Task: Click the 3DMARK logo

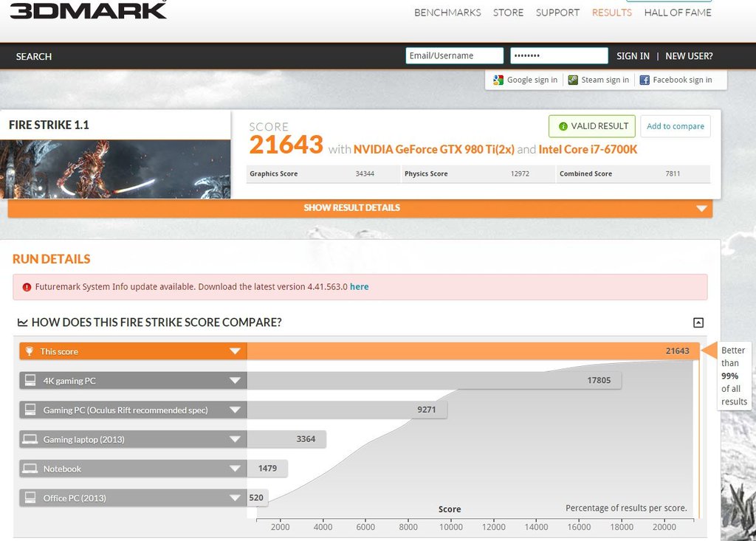Action: (89, 10)
